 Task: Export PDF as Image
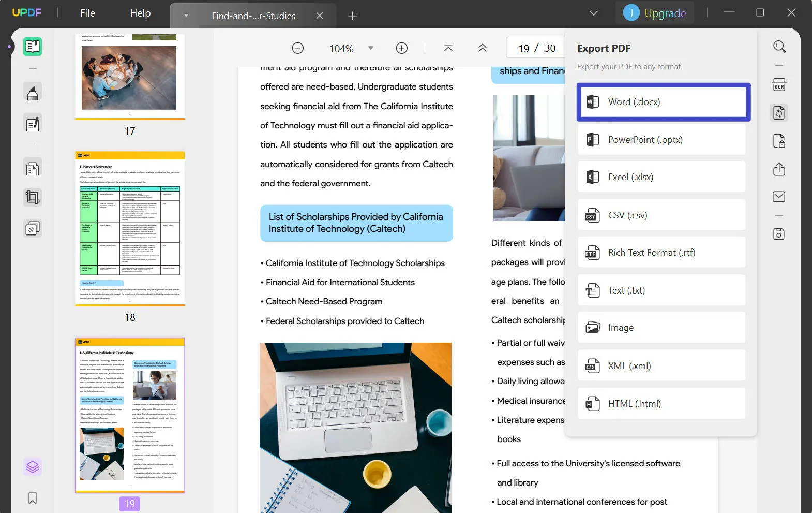tap(661, 328)
